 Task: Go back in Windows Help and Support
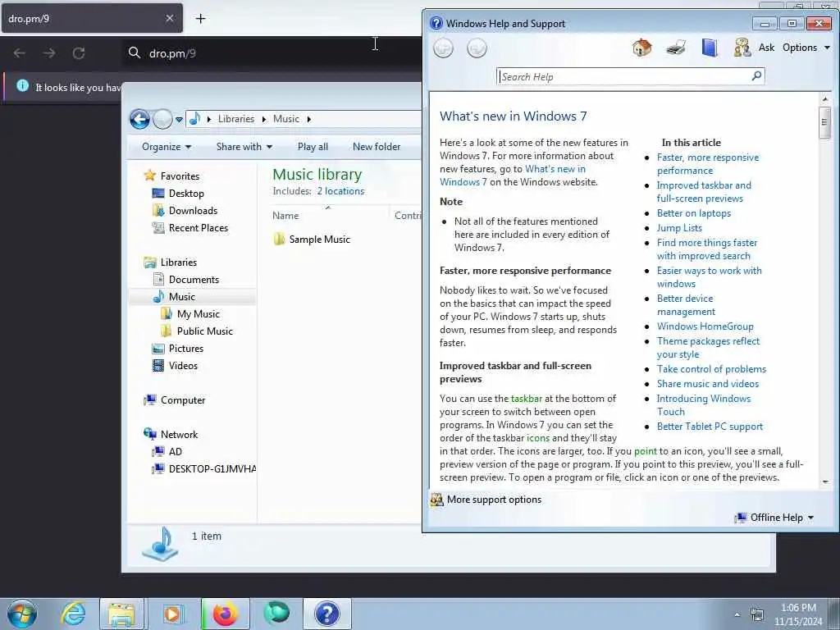pos(443,48)
